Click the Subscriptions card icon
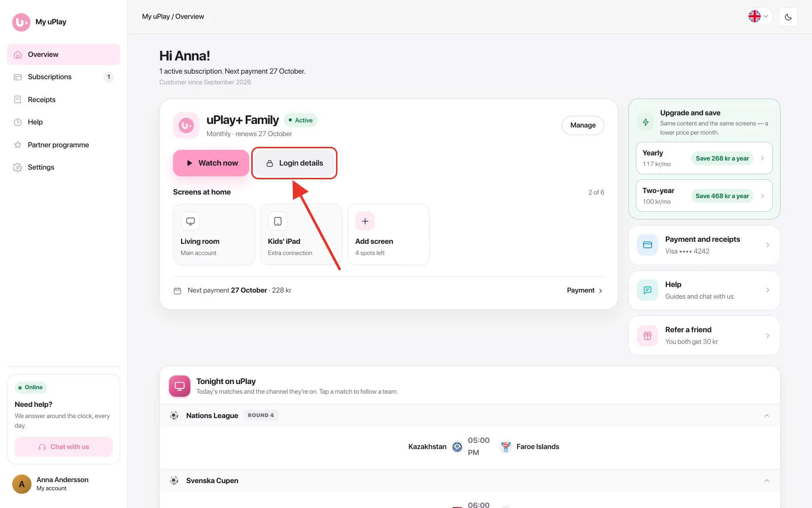 click(18, 77)
